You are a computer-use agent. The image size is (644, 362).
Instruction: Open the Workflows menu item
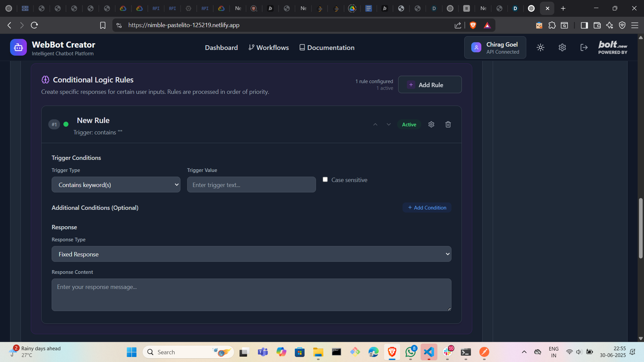269,48
